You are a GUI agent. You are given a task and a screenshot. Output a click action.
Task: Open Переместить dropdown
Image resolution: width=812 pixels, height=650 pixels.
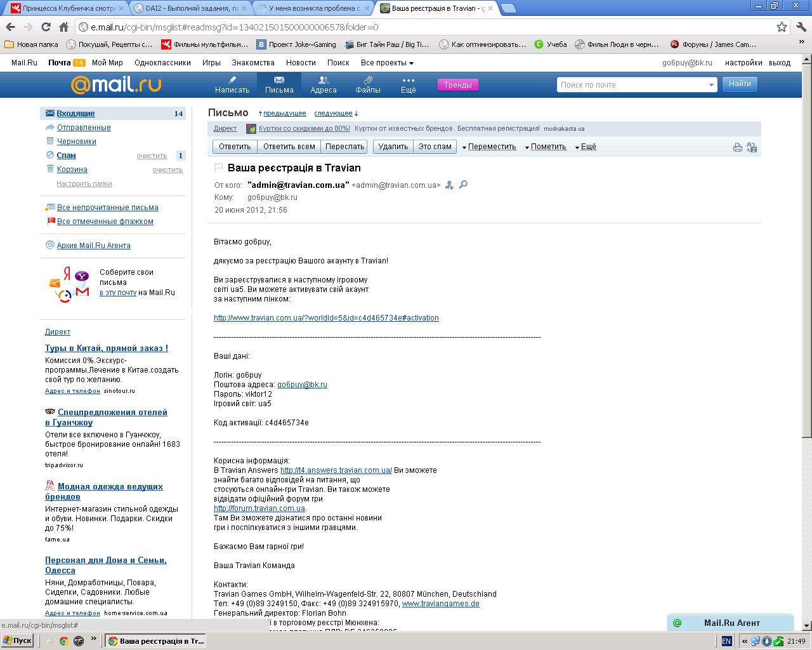tap(489, 147)
